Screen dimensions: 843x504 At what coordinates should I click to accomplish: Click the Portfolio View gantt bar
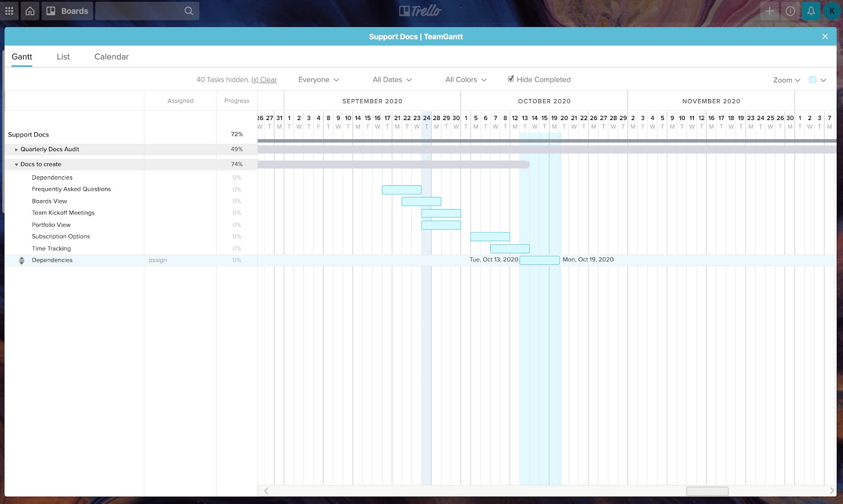441,225
